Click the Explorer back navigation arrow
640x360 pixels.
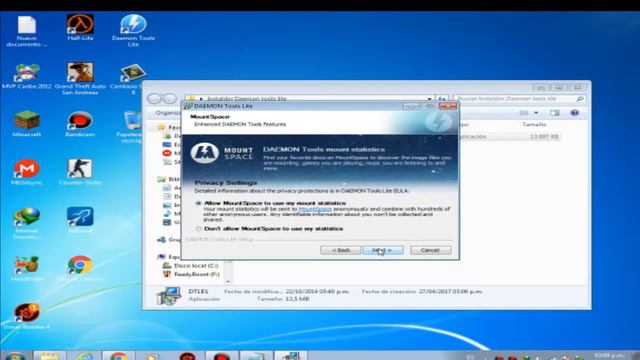point(154,98)
